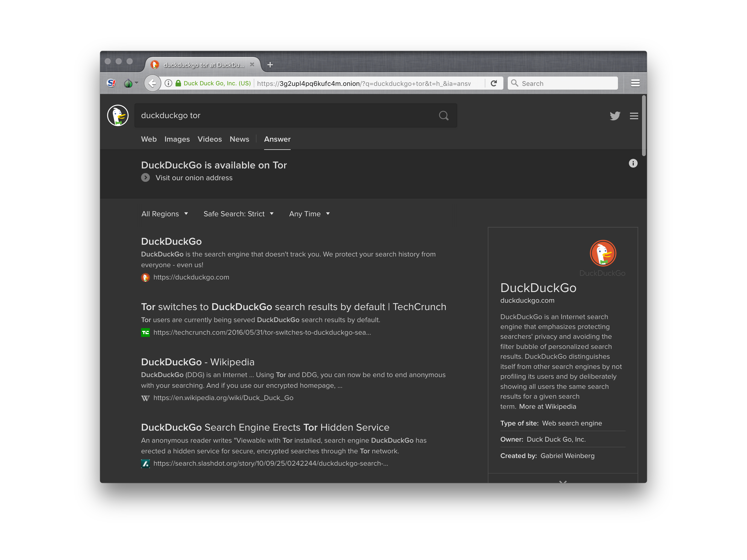This screenshot has width=747, height=560.
Task: Expand the Any Time dropdown
Action: coord(308,214)
